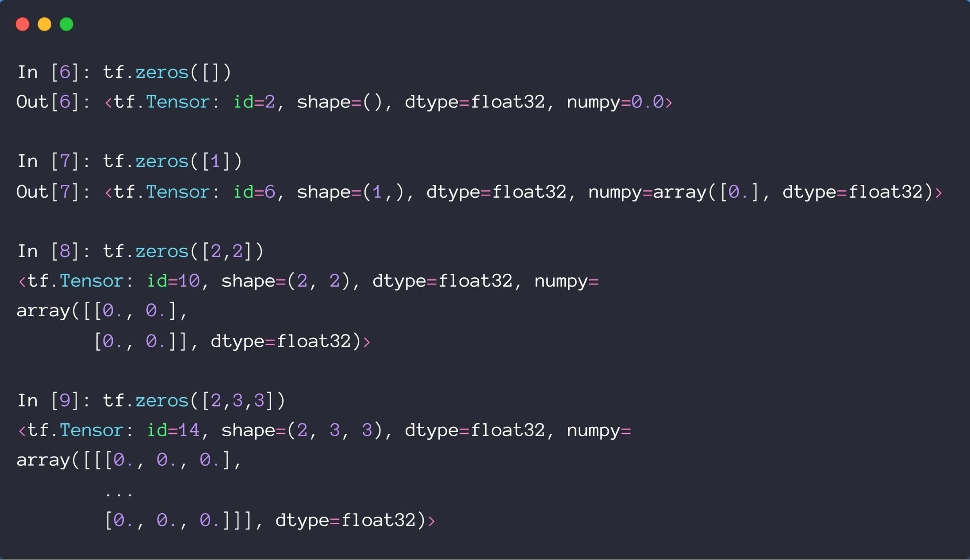
Task: Click the Out[6] output prompt
Action: (x=52, y=102)
